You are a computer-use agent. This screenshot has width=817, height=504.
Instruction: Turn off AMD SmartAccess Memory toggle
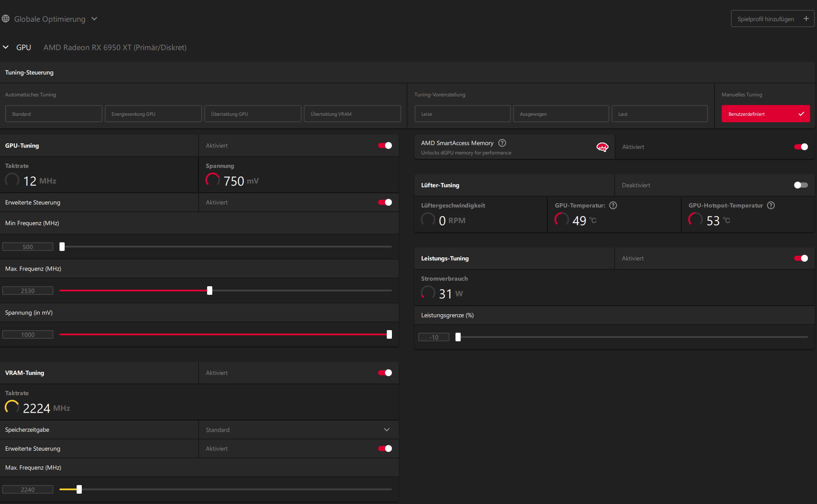[x=801, y=147]
